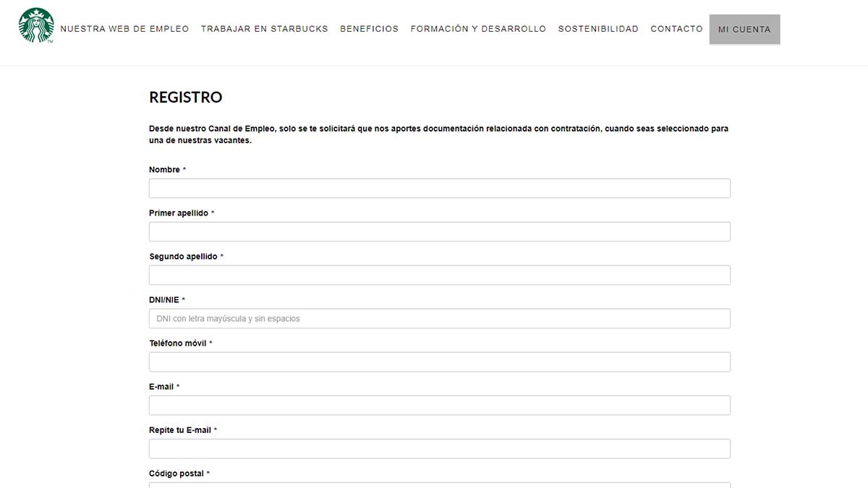This screenshot has height=488, width=868.
Task: Navigate to the Contacto page
Action: click(676, 29)
